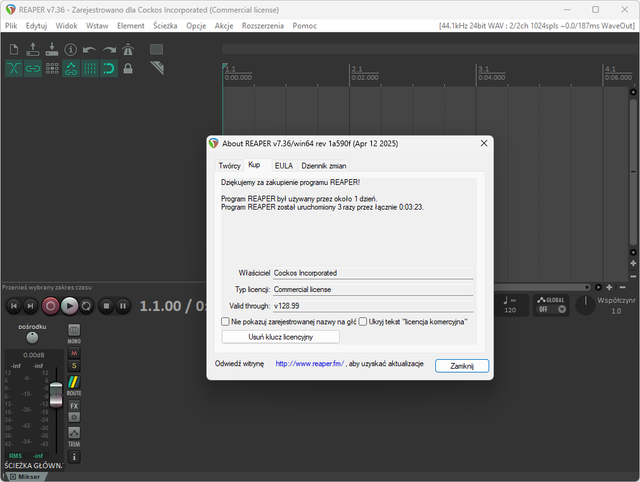Click the Undo arrow icon
Image resolution: width=640 pixels, height=482 pixels.
89,49
